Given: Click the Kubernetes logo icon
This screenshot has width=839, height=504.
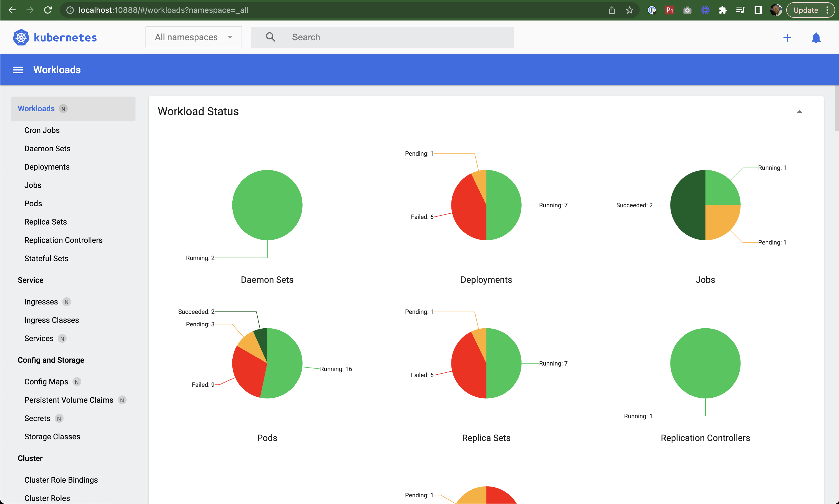Looking at the screenshot, I should coord(21,37).
